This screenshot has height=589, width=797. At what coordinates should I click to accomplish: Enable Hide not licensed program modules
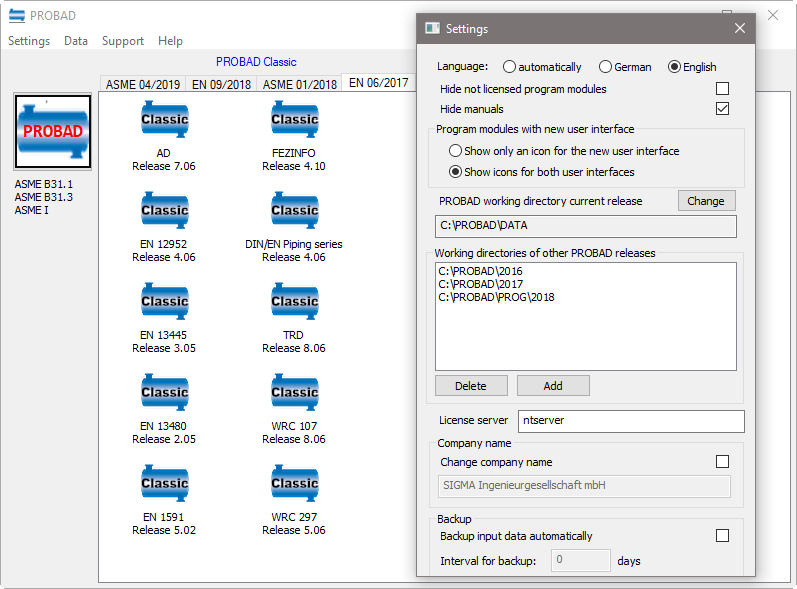pos(722,89)
